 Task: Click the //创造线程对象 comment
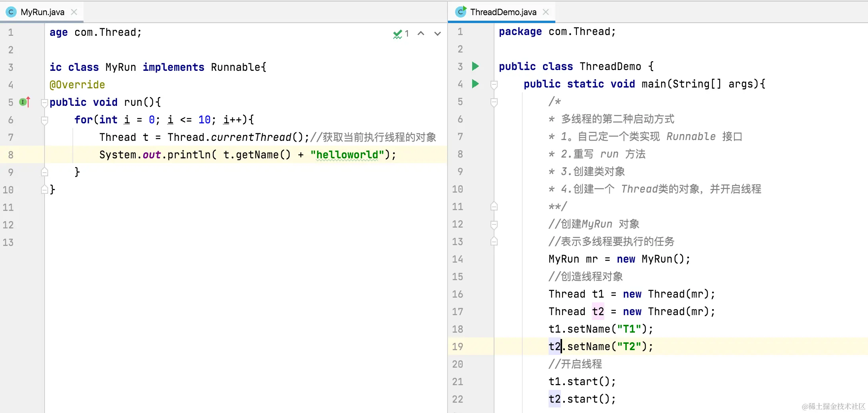click(586, 277)
